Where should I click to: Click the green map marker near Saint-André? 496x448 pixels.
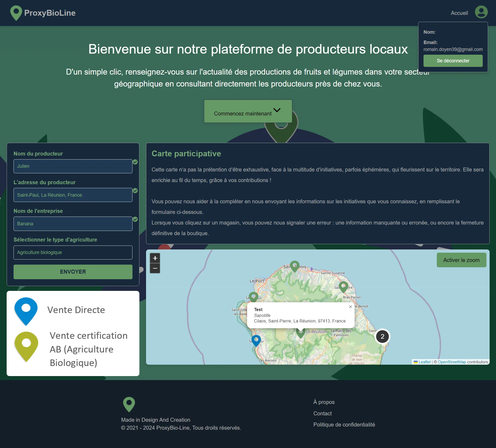(x=343, y=287)
